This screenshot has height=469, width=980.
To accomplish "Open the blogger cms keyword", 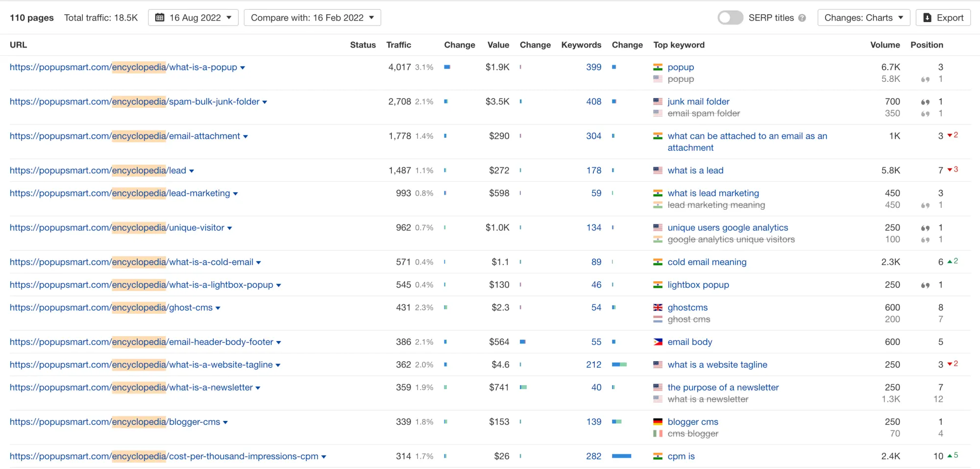I will coord(692,421).
